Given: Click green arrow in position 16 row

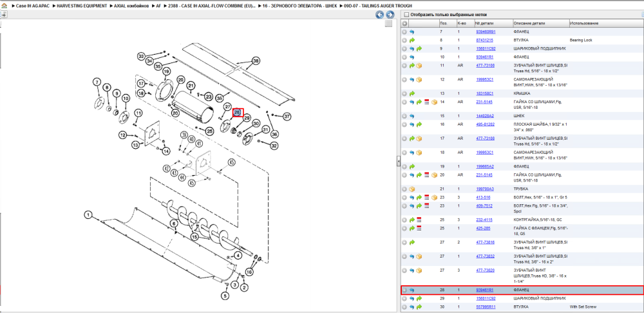Looking at the screenshot, I should tap(419, 124).
